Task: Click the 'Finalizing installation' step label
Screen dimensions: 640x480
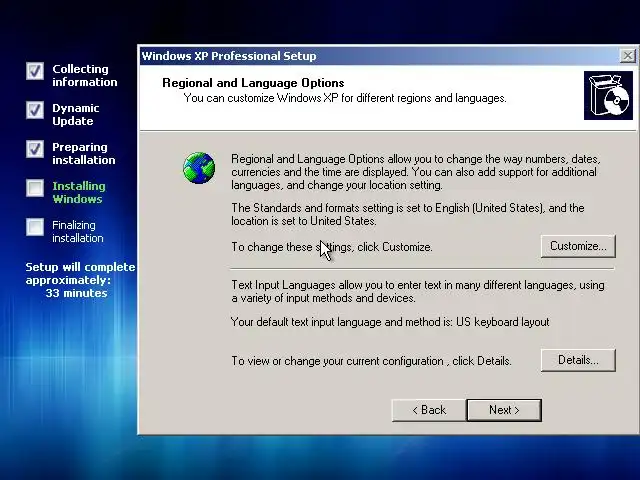Action: (78, 231)
